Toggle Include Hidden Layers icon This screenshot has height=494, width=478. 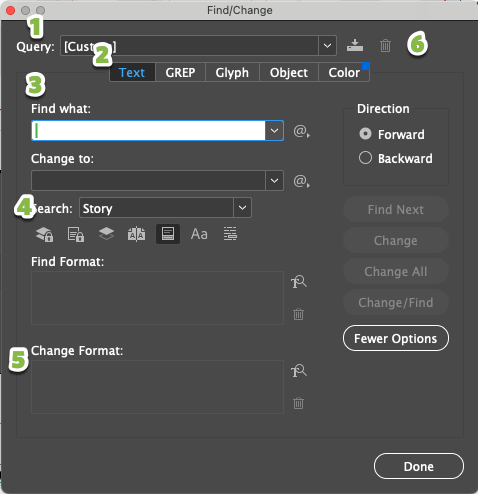pyautogui.click(x=106, y=234)
